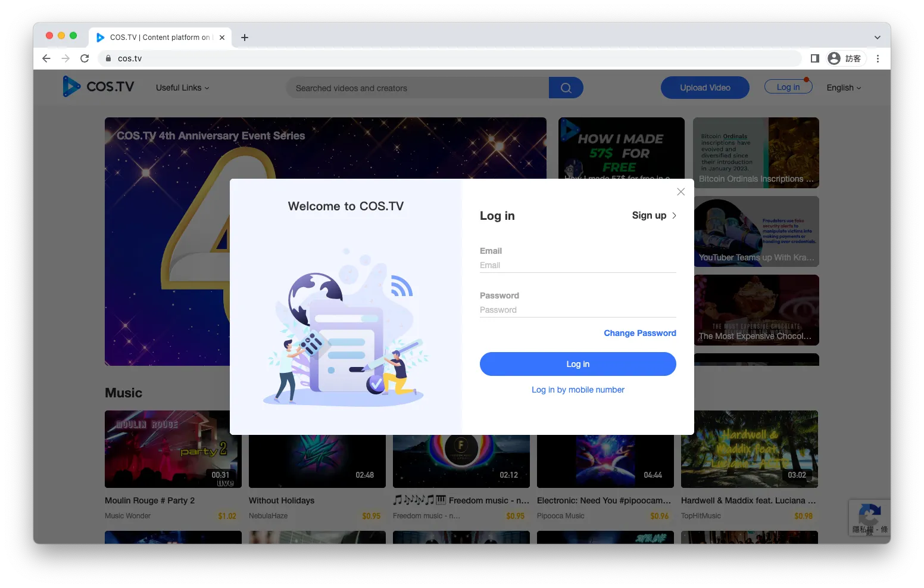The width and height of the screenshot is (924, 588).
Task: Click the site lock icon
Action: tap(108, 58)
